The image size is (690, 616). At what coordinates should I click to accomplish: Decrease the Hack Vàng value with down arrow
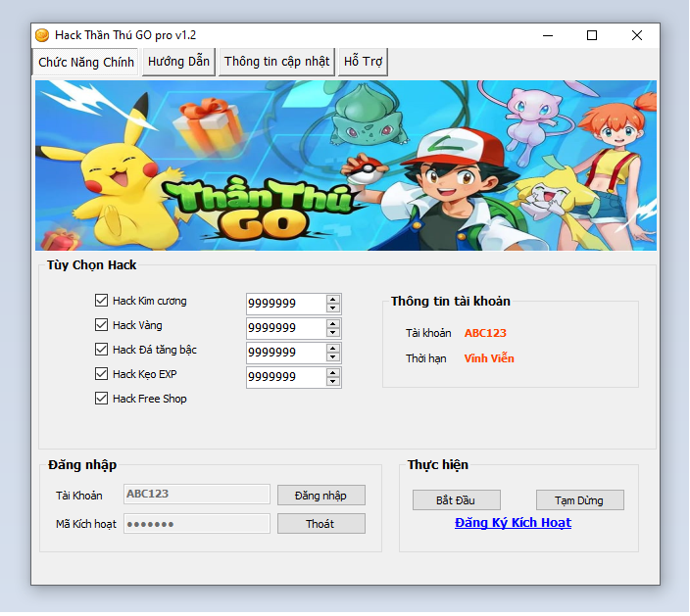[333, 333]
